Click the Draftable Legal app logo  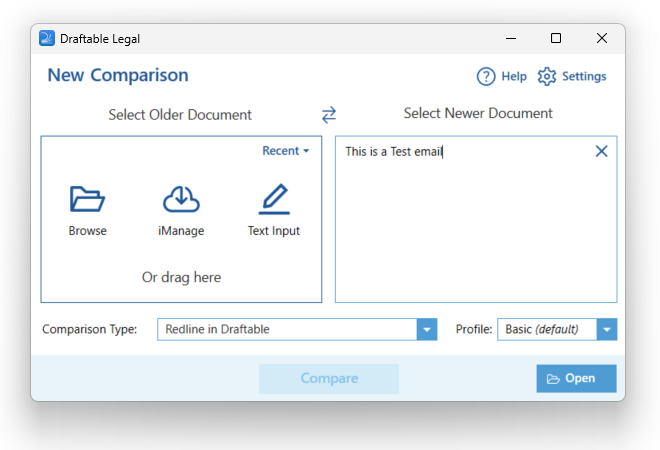47,38
